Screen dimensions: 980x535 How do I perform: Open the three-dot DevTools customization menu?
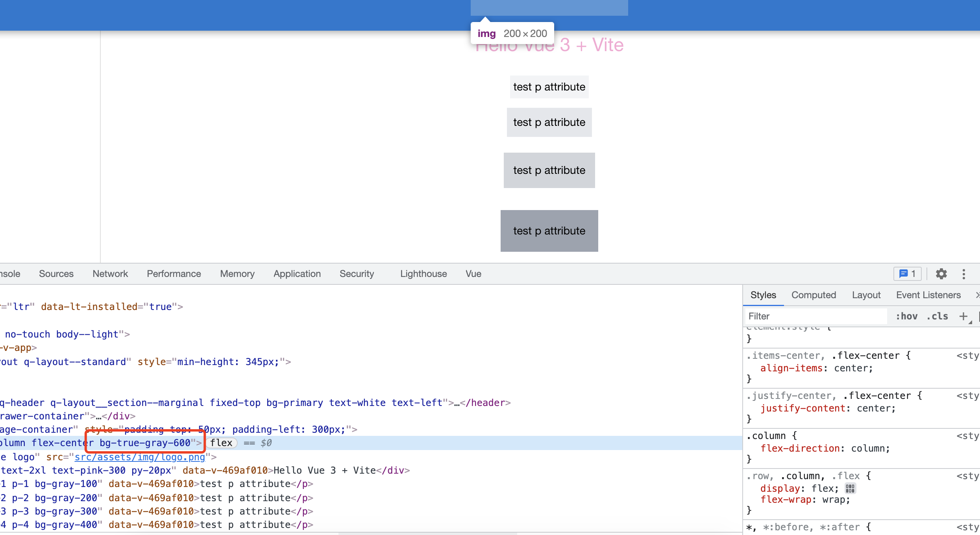pyautogui.click(x=964, y=274)
